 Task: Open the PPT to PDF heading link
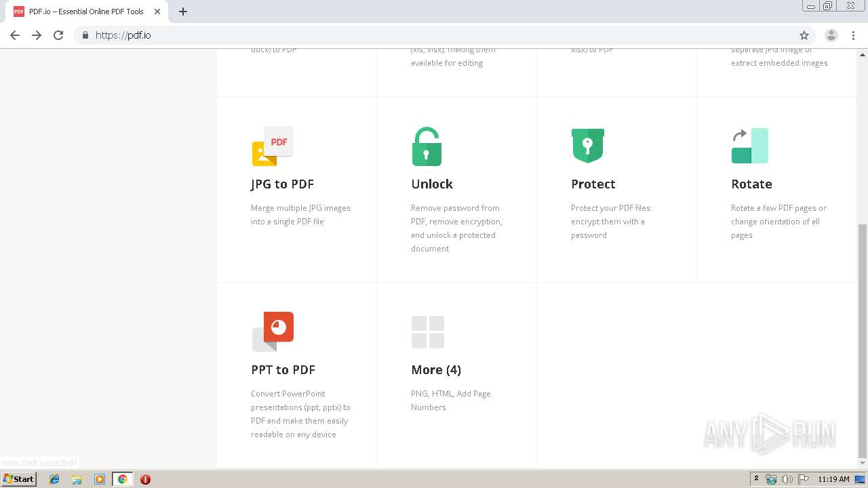[283, 370]
